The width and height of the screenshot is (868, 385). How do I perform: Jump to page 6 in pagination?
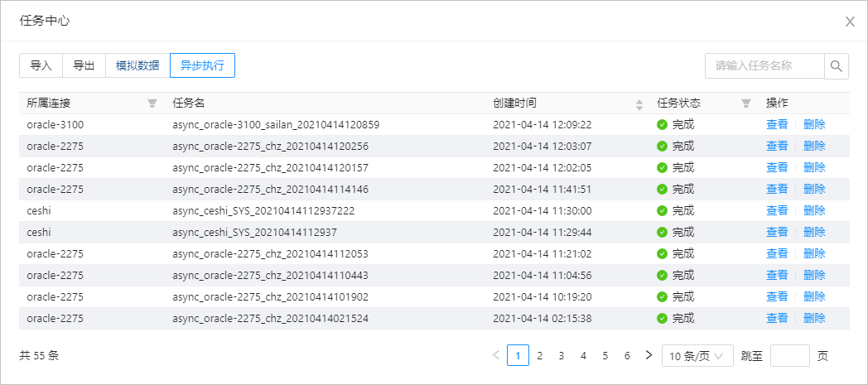click(x=627, y=356)
